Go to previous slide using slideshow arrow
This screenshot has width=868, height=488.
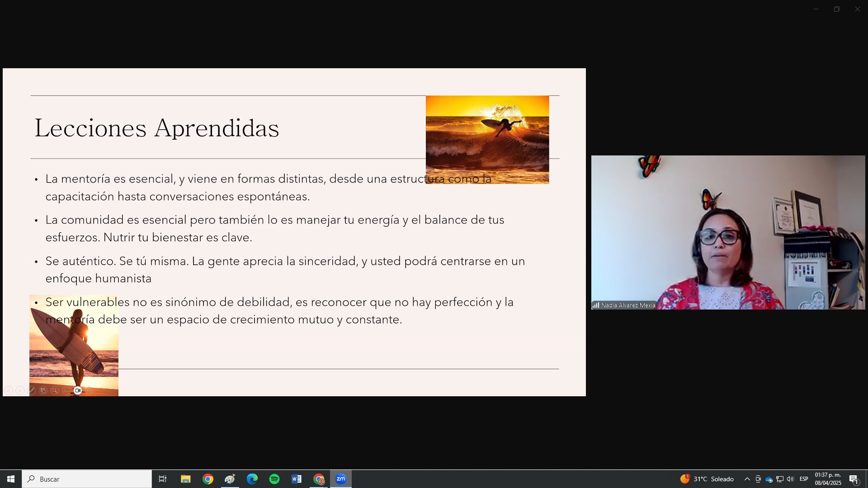coord(8,390)
